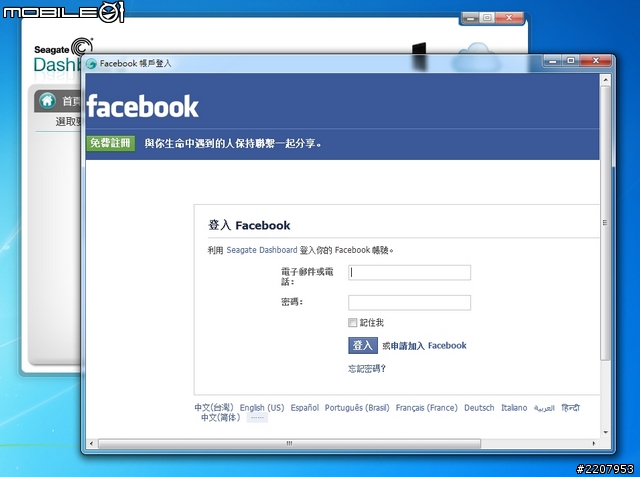Click the vertical scrollbar up arrow
The width and height of the screenshot is (640, 477).
point(605,80)
